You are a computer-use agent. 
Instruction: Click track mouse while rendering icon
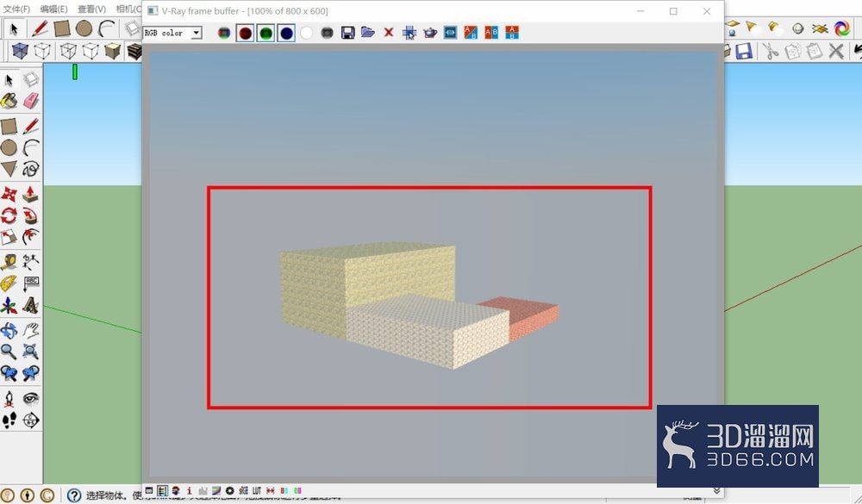click(409, 33)
